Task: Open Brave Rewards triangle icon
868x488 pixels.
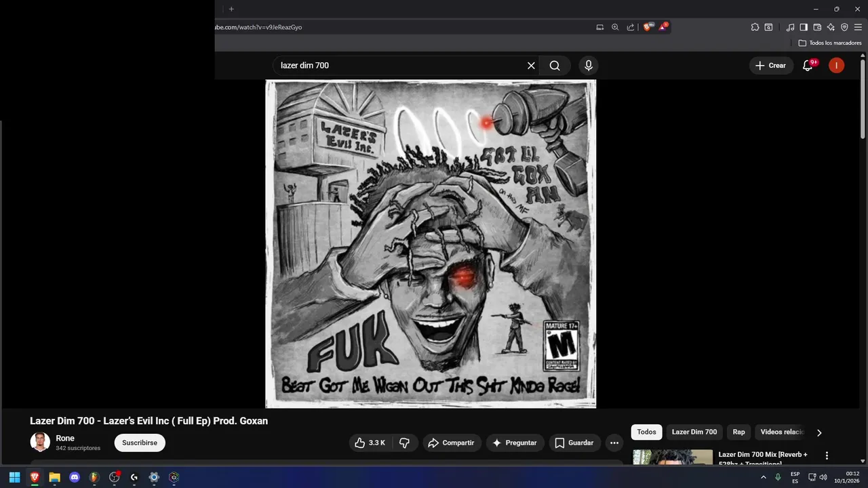Action: tap(663, 27)
